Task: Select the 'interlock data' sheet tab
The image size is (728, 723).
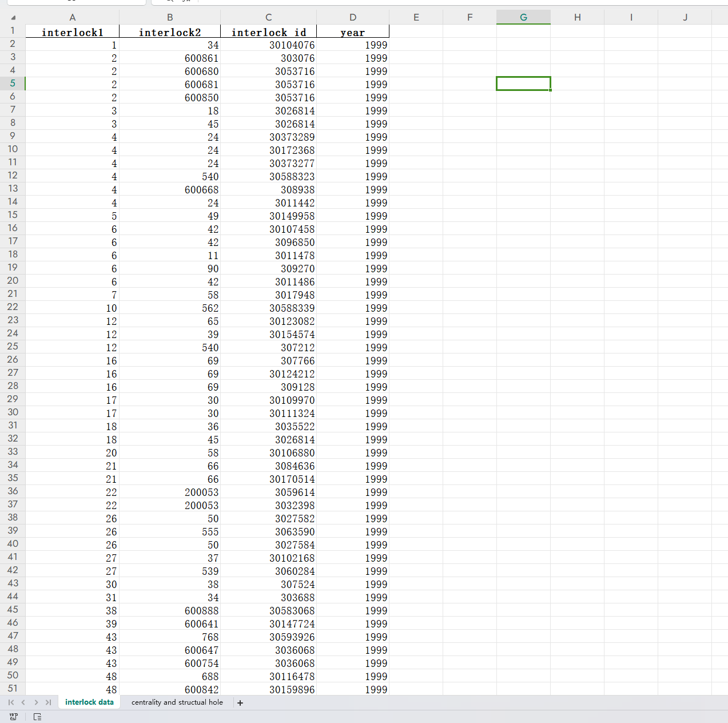Action: point(89,702)
